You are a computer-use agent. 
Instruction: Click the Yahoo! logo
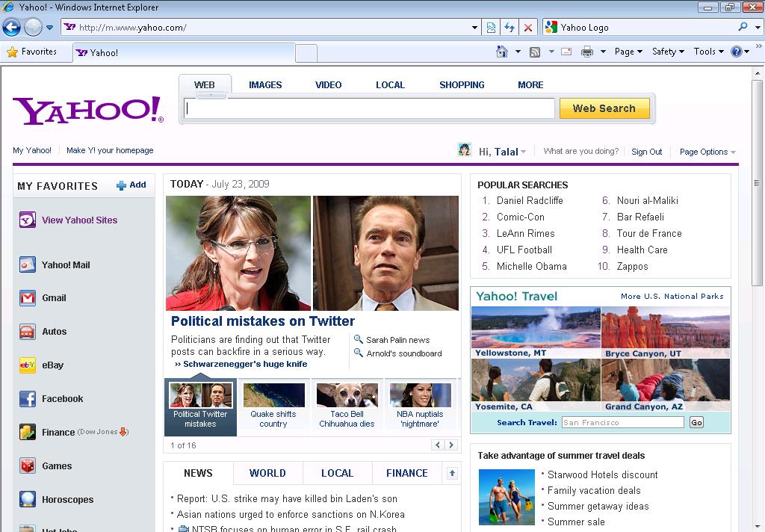[88, 111]
